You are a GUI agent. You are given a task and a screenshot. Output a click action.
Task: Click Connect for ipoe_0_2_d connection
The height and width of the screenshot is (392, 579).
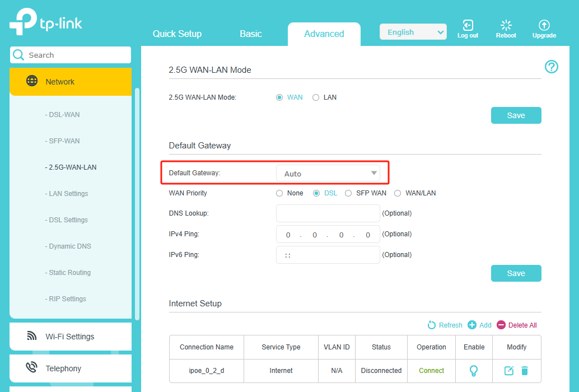(431, 371)
